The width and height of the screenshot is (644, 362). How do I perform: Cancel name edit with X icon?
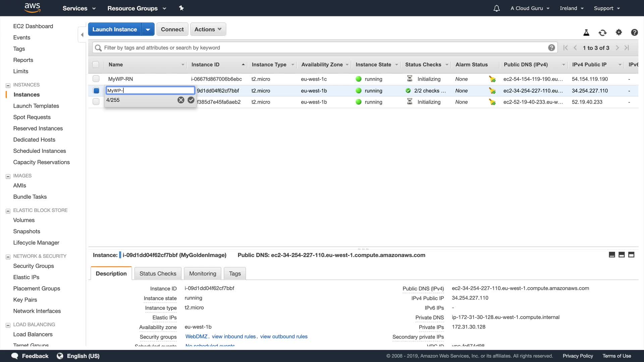[181, 100]
